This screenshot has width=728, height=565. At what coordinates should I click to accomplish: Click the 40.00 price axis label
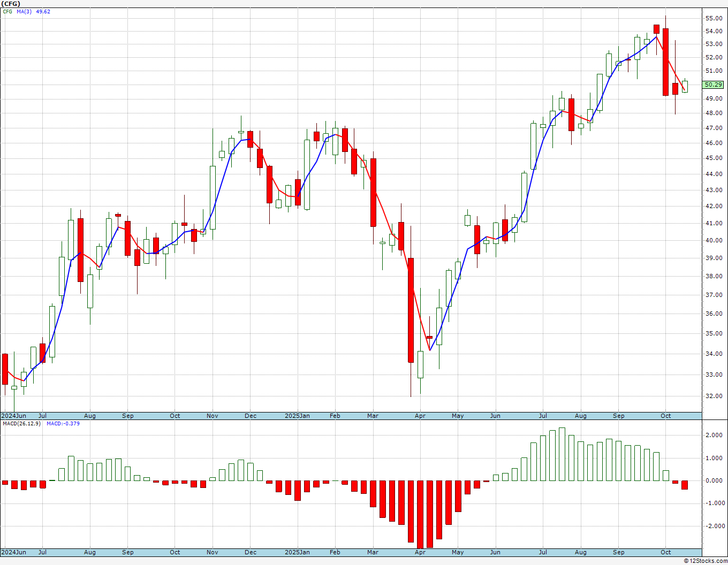coord(714,240)
